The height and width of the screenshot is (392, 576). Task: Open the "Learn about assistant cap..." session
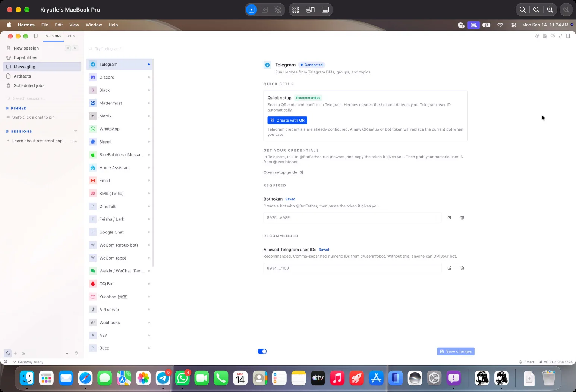pos(42,141)
